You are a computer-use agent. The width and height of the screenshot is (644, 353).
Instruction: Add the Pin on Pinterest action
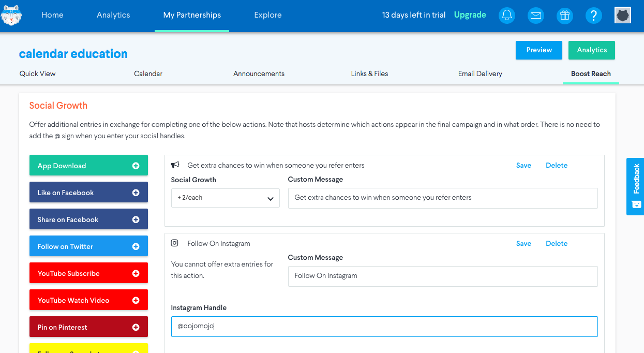(x=88, y=327)
